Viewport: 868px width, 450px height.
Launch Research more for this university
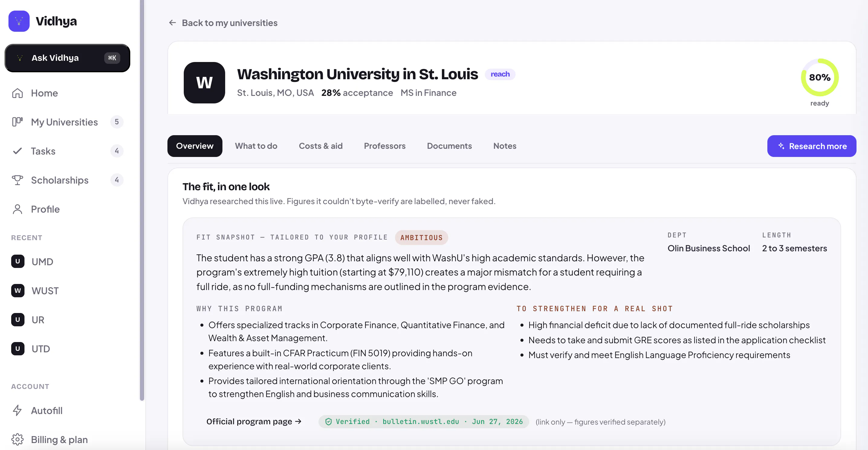811,146
